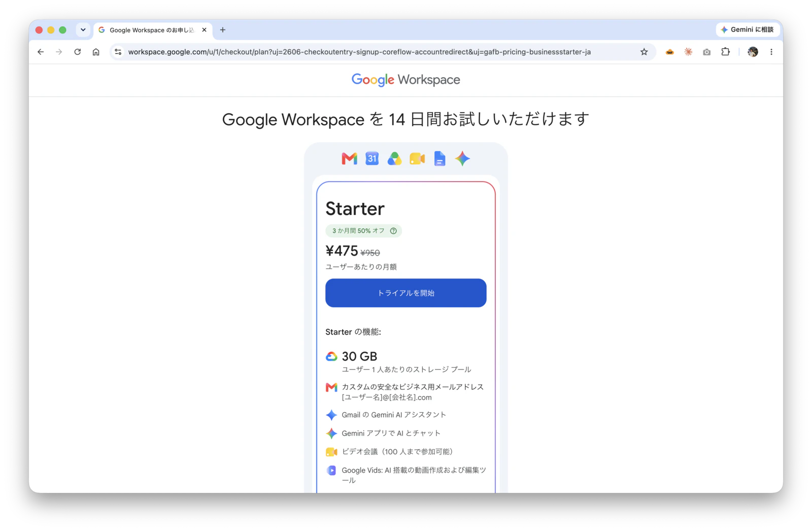812x531 pixels.
Task: Click the camera screenshot extension icon
Action: pos(706,52)
